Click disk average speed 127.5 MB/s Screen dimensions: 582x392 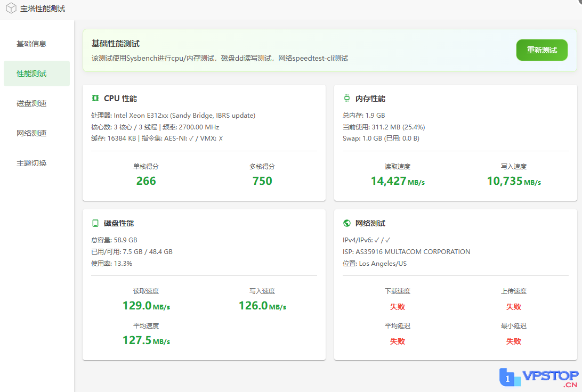coord(146,340)
